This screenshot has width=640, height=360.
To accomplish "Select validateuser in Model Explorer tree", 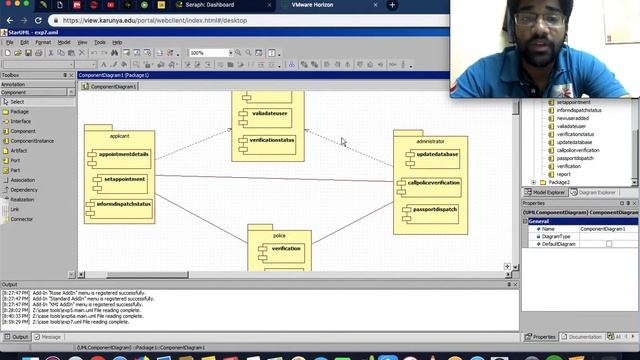I will click(x=571, y=126).
